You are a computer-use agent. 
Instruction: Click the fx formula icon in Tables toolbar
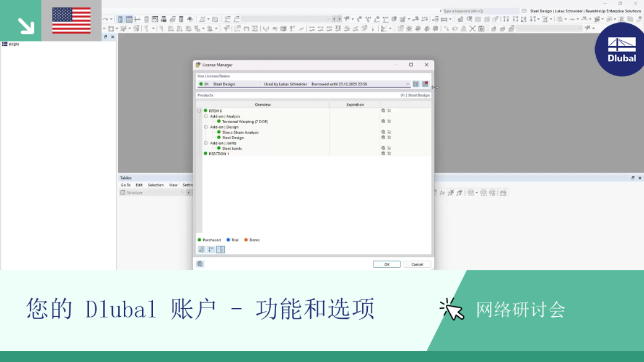(x=442, y=193)
